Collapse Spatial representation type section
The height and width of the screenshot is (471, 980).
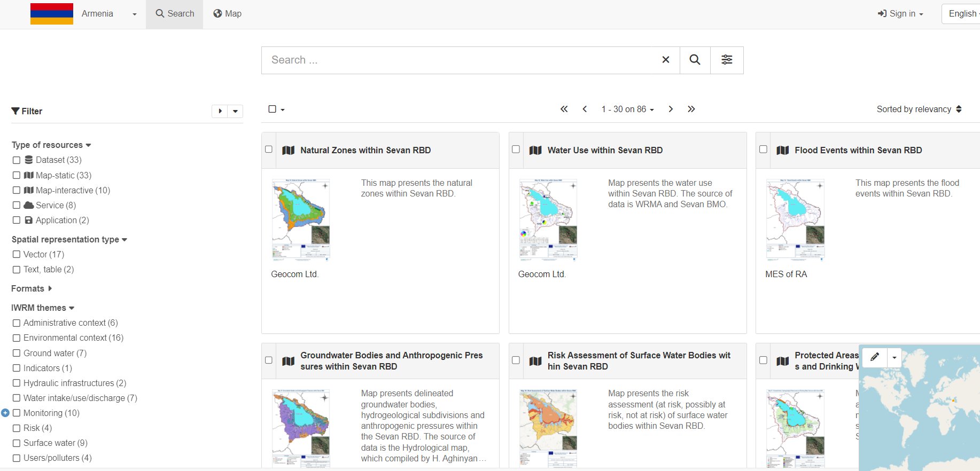pyautogui.click(x=69, y=239)
